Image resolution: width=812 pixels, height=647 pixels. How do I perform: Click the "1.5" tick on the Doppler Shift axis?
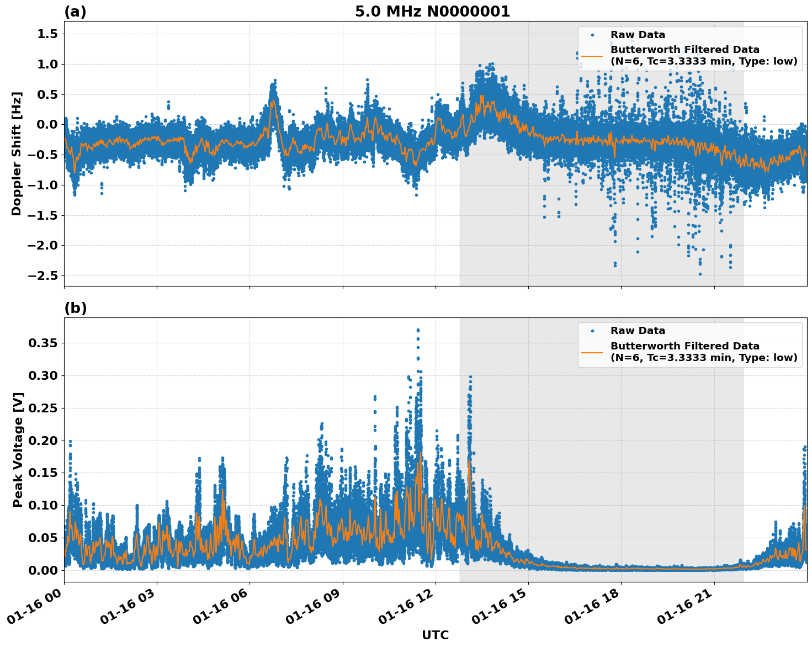[x=47, y=34]
